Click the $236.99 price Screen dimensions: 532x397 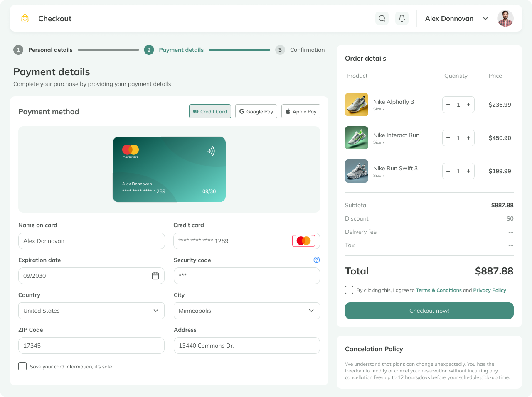(x=500, y=105)
